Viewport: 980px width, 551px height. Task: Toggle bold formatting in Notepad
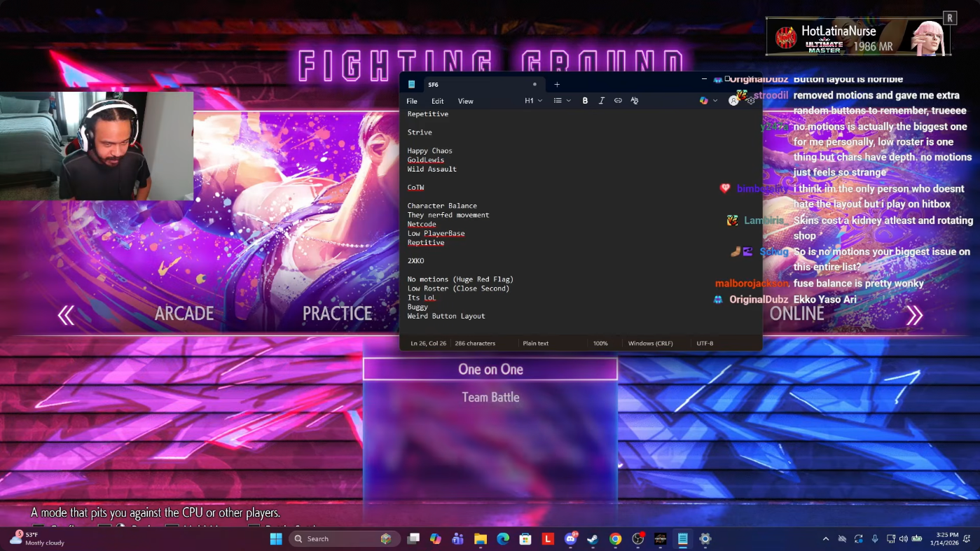click(585, 101)
